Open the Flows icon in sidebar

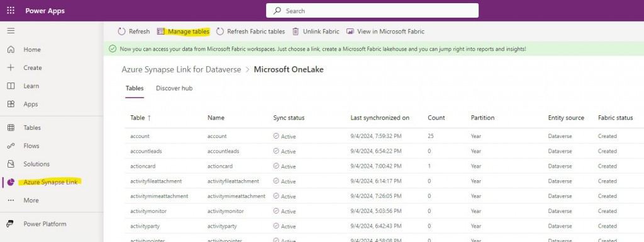pyautogui.click(x=11, y=146)
